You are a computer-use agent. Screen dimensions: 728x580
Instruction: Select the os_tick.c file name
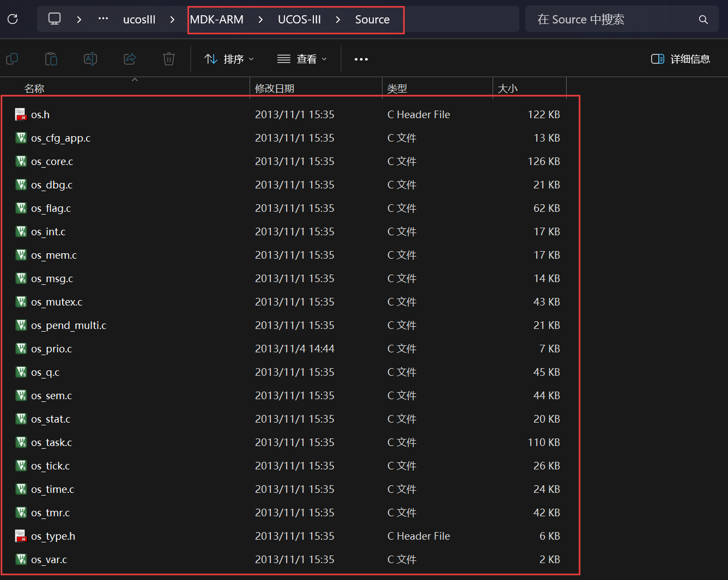(50, 466)
